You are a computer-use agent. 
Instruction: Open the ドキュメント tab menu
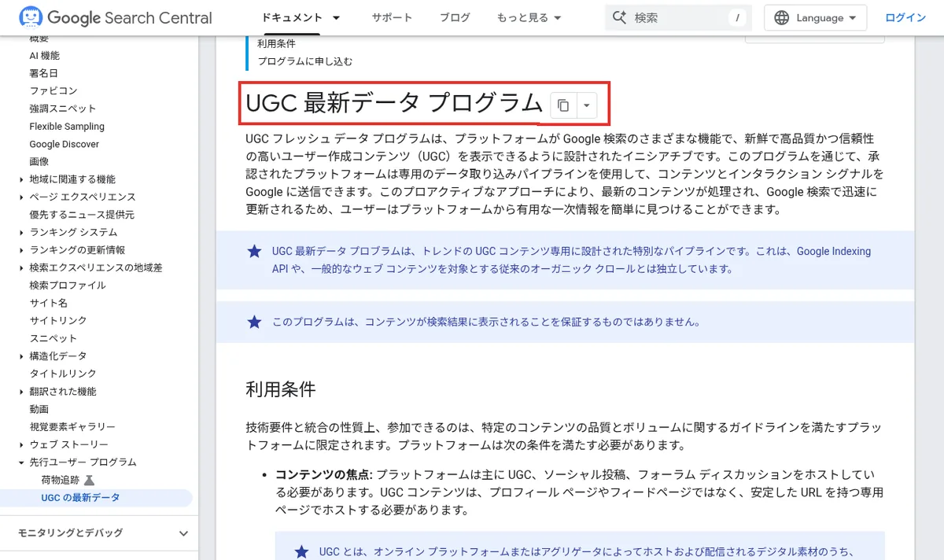tap(301, 17)
